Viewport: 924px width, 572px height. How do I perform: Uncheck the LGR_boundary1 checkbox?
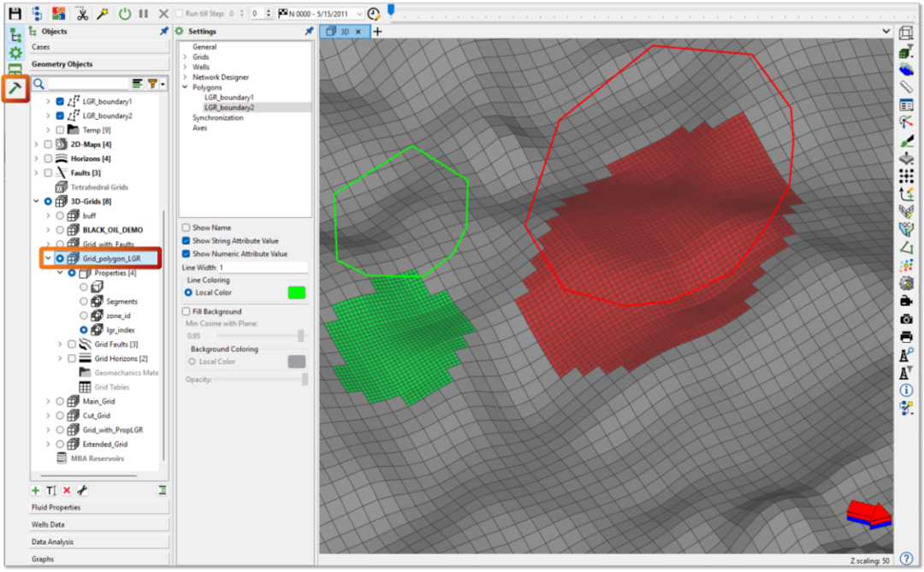pos(60,102)
